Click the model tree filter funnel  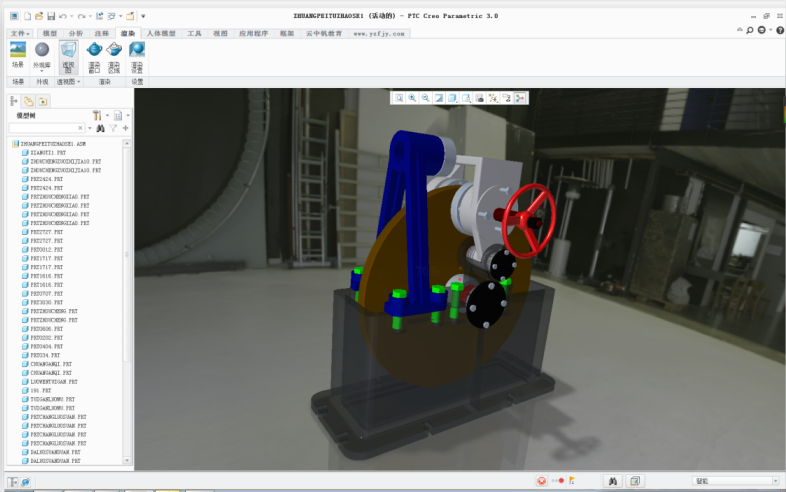[113, 128]
